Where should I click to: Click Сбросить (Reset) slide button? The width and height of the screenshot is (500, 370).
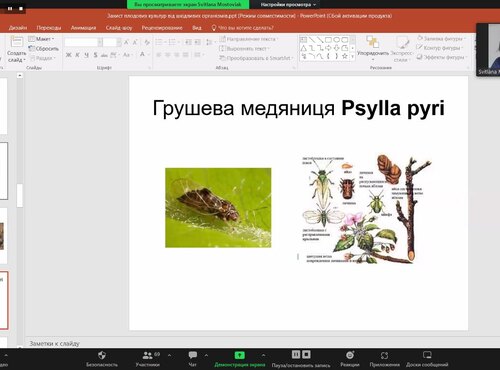[x=44, y=49]
